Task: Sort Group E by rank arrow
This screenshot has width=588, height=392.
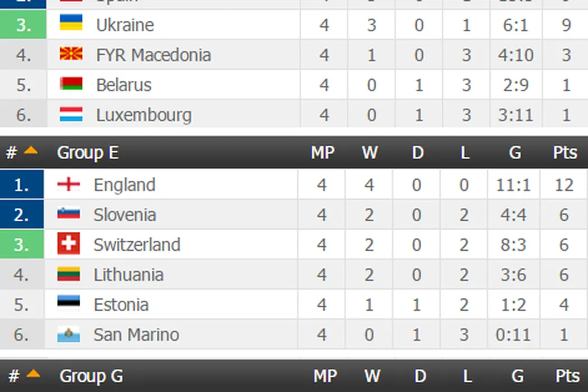Action: 31,151
